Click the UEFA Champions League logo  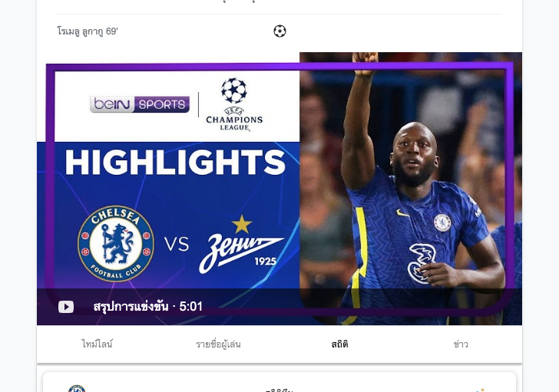tap(234, 104)
